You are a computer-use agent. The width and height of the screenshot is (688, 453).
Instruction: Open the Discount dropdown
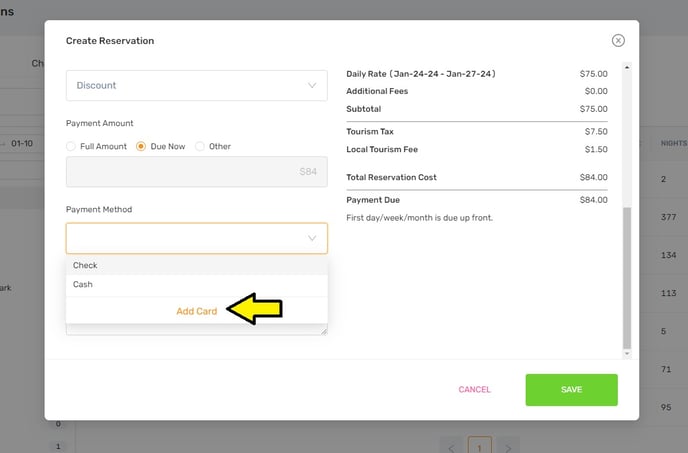coord(197,85)
